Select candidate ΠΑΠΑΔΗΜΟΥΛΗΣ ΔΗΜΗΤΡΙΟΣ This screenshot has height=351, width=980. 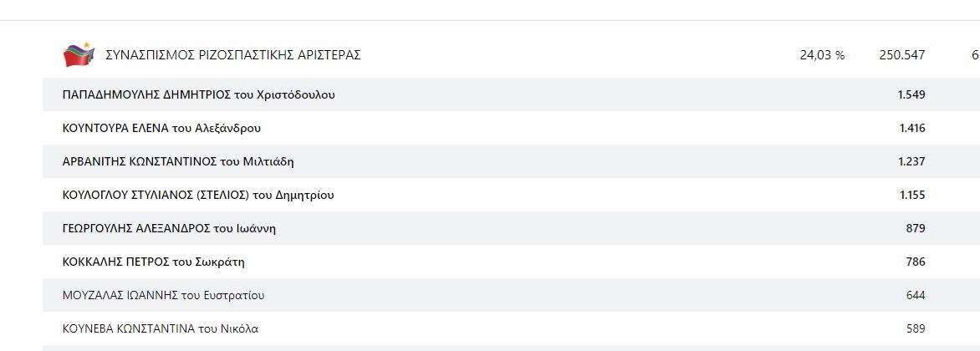(199, 94)
